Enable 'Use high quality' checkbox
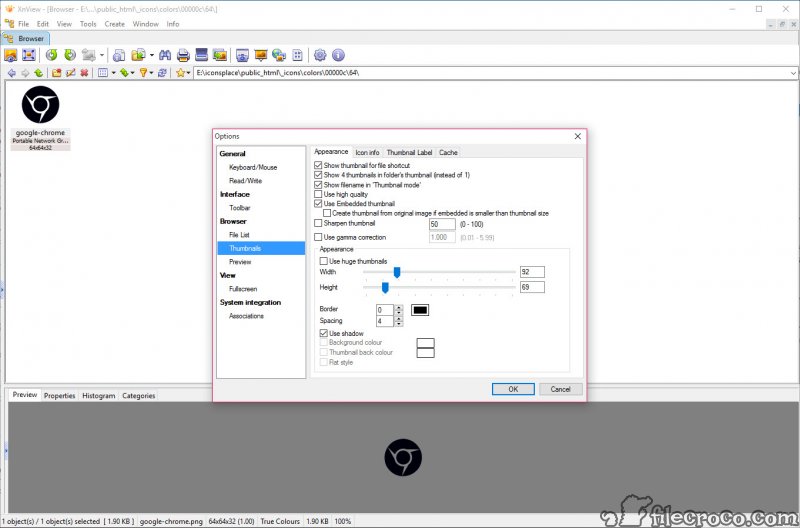Viewport: 800px width, 528px height. pyautogui.click(x=318, y=194)
